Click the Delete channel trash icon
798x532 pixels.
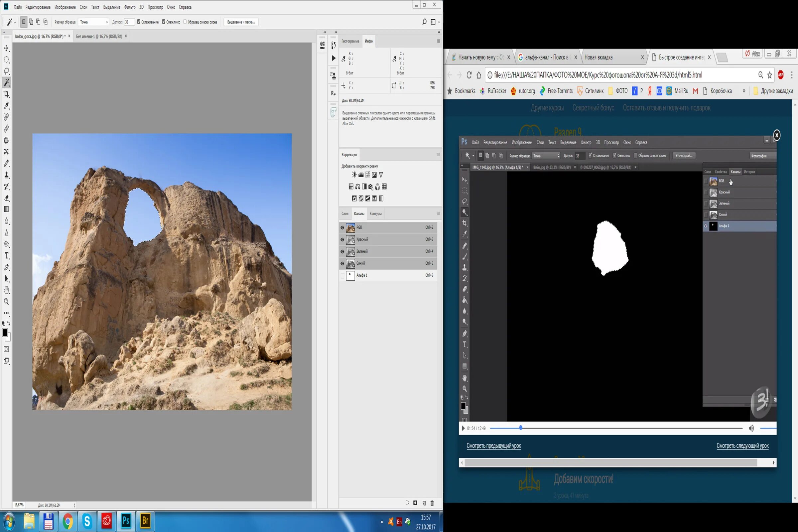(432, 503)
